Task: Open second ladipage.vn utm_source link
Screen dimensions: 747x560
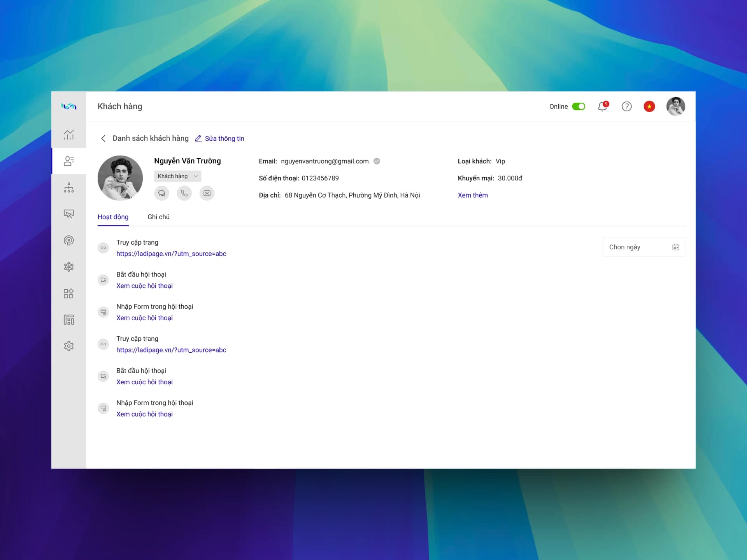Action: point(171,350)
